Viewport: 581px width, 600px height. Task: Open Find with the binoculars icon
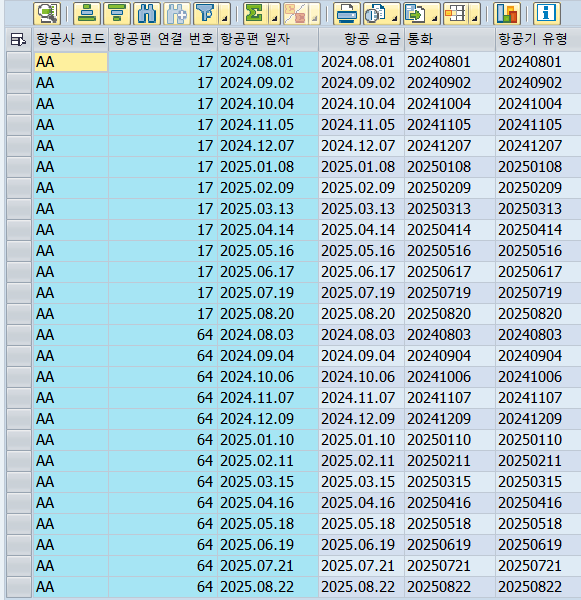pyautogui.click(x=147, y=13)
